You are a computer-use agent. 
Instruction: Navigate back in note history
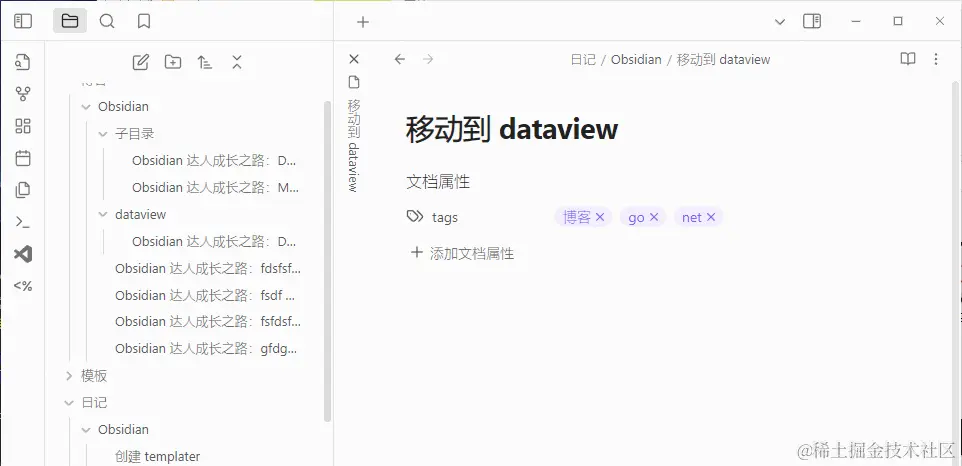click(400, 59)
